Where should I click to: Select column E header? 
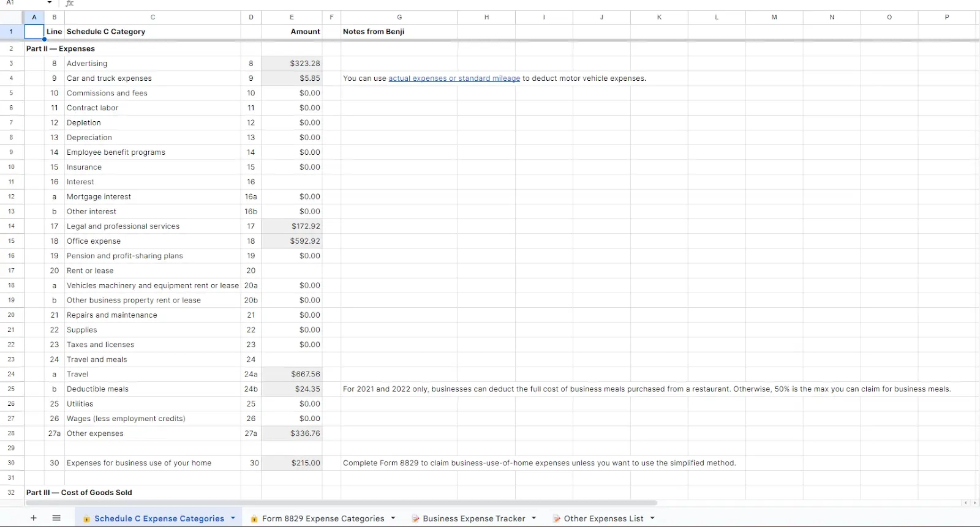292,17
